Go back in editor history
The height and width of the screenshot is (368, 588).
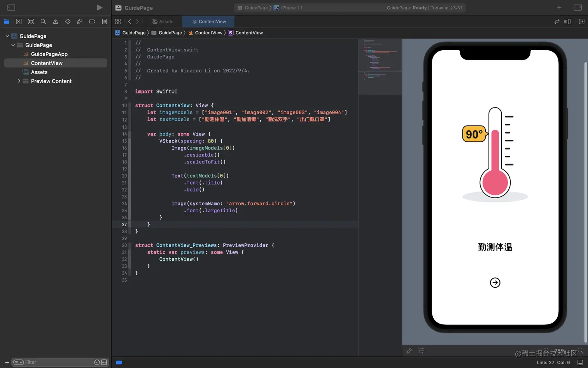click(x=129, y=21)
